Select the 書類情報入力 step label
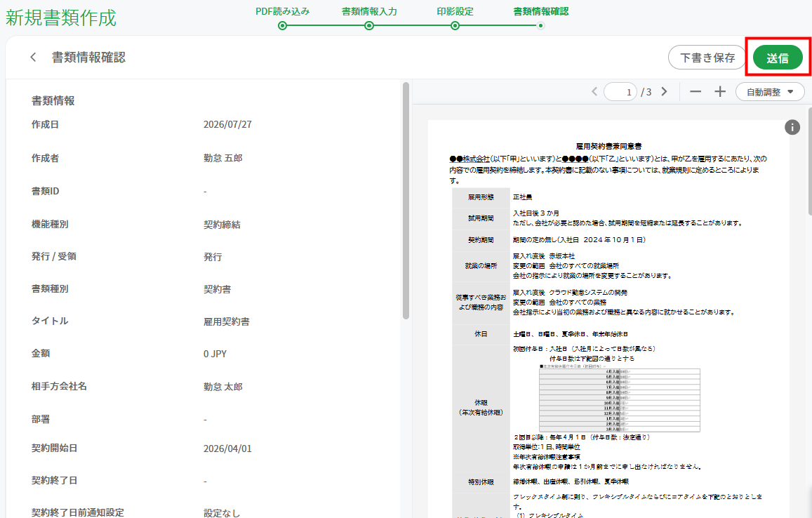Viewport: 812px width, 518px height. [x=369, y=11]
